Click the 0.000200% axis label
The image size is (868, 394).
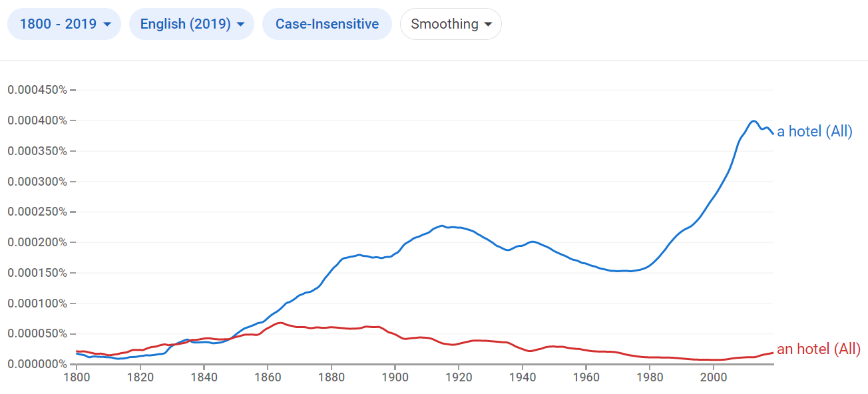point(39,242)
